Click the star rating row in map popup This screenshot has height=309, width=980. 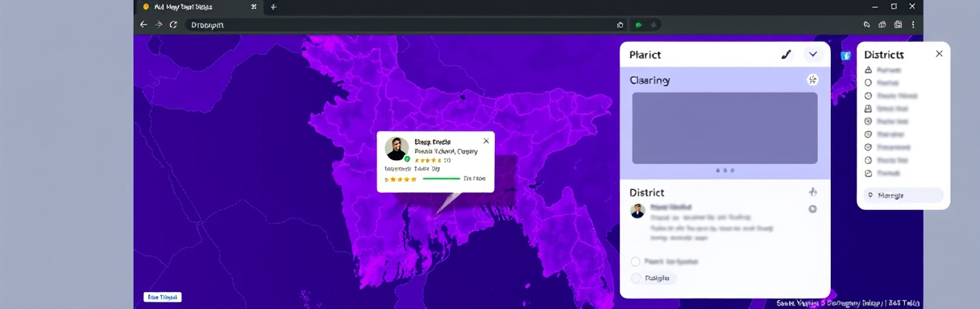[x=401, y=179]
